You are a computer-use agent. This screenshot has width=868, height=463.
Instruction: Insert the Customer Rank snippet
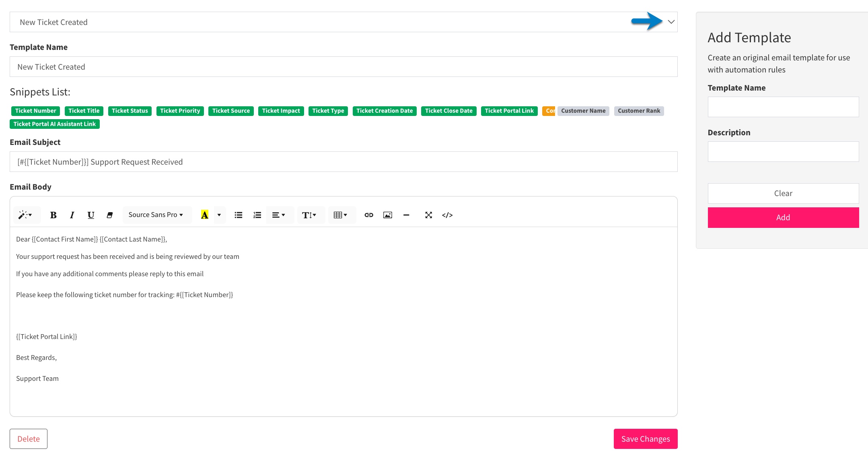[639, 111]
